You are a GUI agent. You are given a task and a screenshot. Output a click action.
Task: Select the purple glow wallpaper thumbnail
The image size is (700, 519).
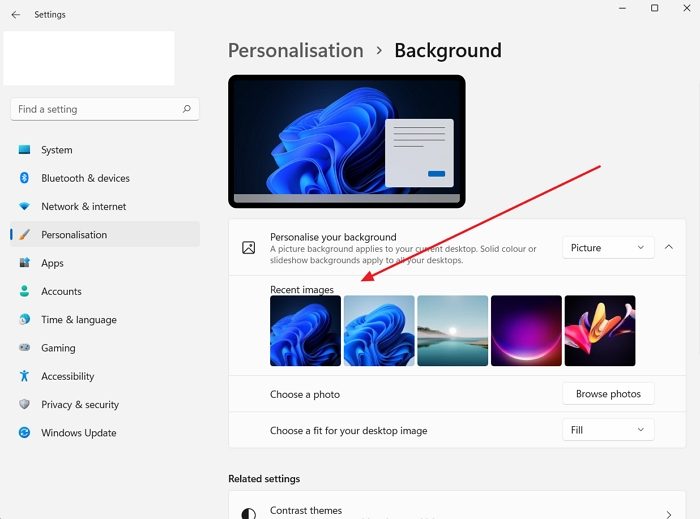pyautogui.click(x=526, y=331)
